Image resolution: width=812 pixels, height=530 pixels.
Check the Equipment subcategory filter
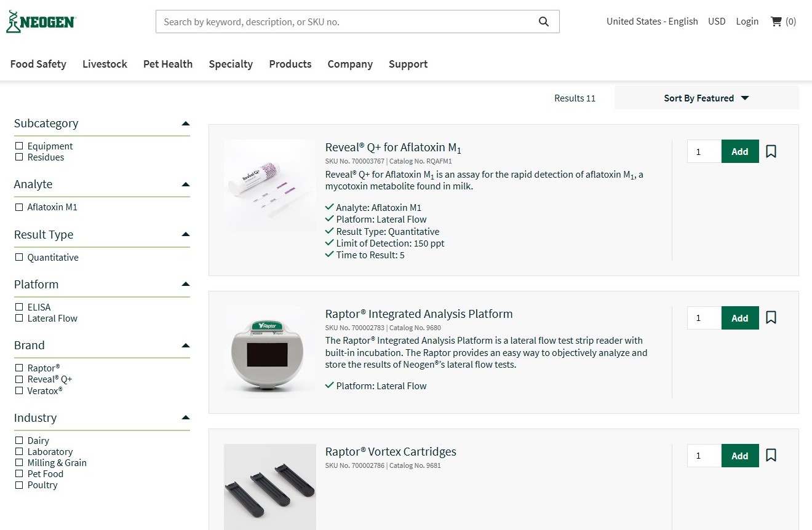click(19, 146)
